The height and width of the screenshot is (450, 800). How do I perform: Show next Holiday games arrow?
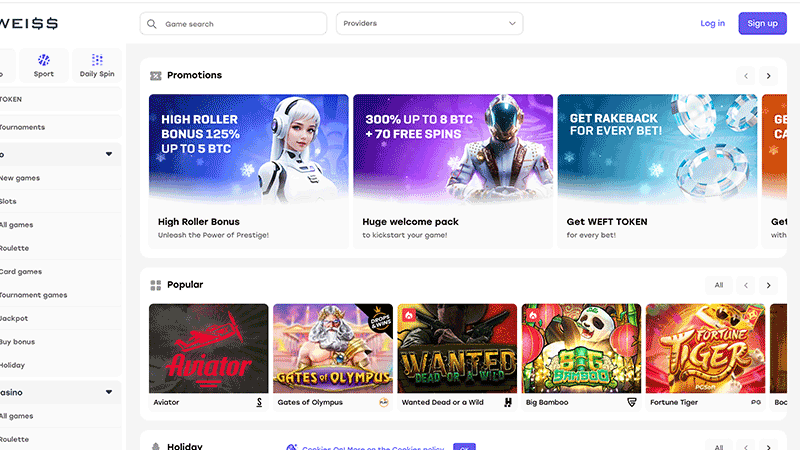point(768,445)
